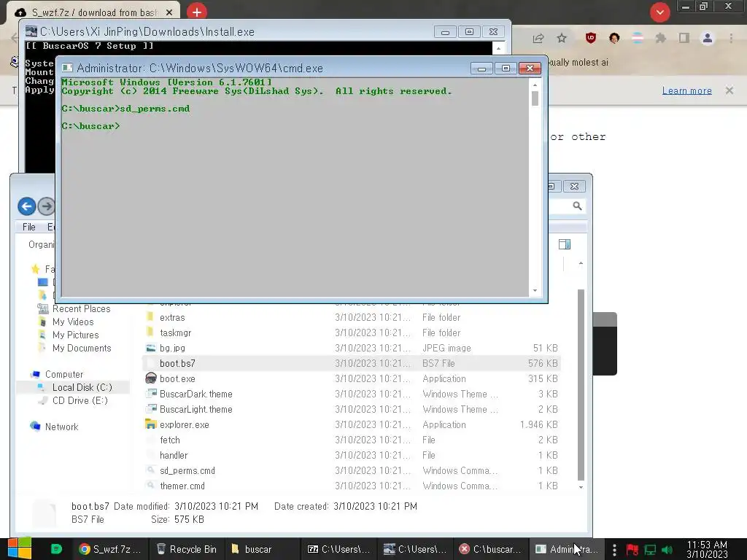Open the green chat app taskbar icon
The width and height of the screenshot is (747, 560).
tap(56, 549)
